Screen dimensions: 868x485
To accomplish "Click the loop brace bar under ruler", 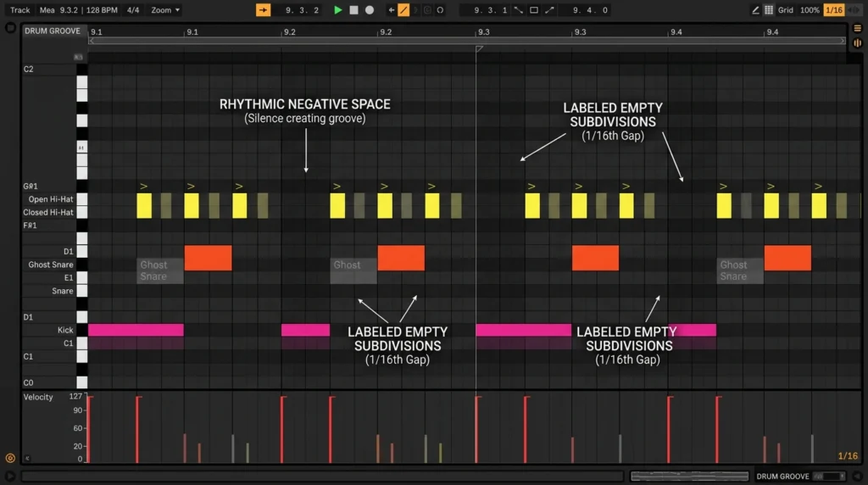I will tap(467, 41).
